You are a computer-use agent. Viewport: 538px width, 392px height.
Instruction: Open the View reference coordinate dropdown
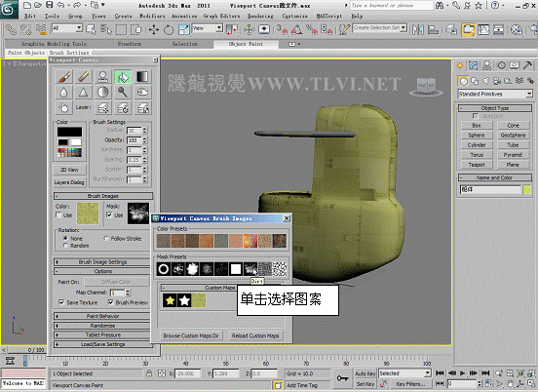(208, 28)
